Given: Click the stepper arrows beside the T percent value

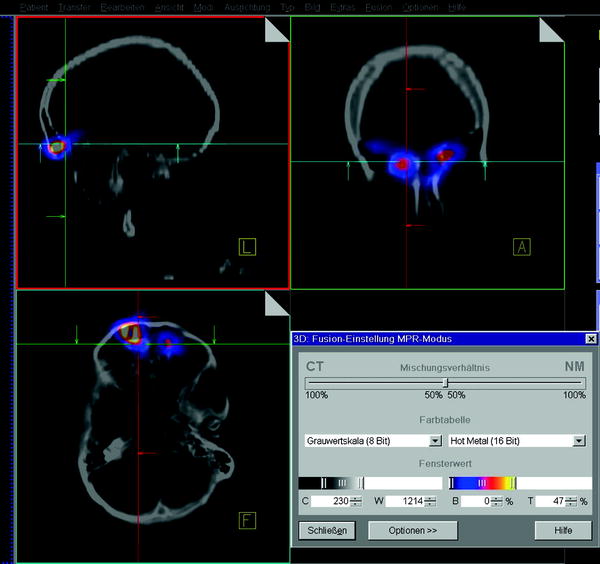Looking at the screenshot, I should 570,501.
